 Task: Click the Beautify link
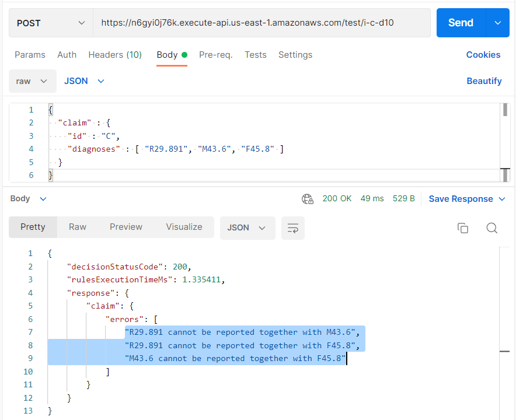point(484,81)
